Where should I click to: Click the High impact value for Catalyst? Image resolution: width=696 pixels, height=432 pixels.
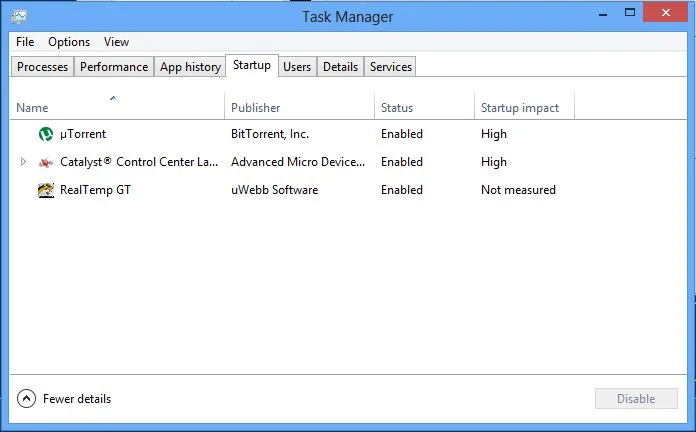[x=494, y=162]
